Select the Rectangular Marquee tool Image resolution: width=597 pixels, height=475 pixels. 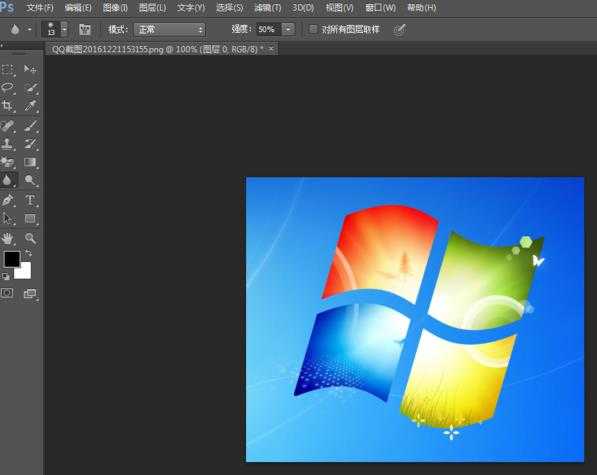coord(7,69)
